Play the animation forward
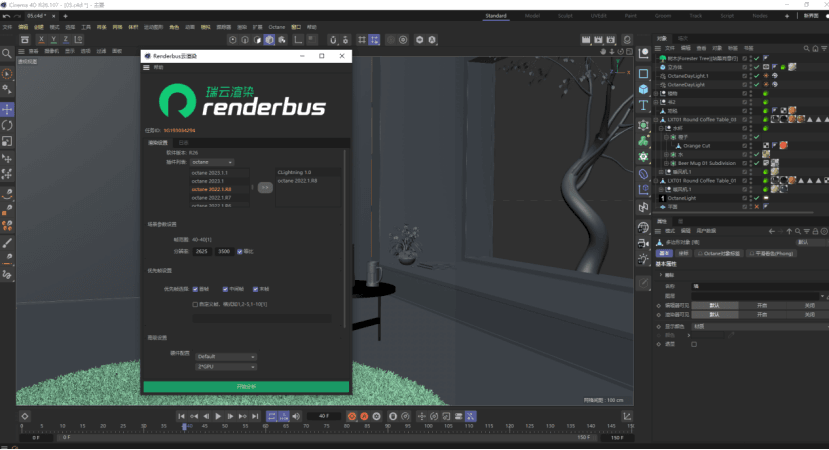Viewport: 829px width, 450px height. [218, 417]
